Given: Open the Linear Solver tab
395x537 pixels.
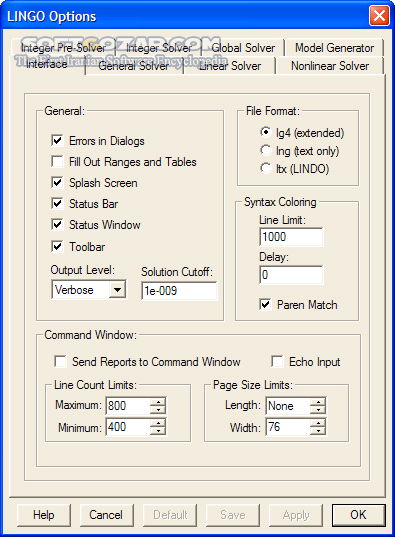Looking at the screenshot, I should [230, 66].
